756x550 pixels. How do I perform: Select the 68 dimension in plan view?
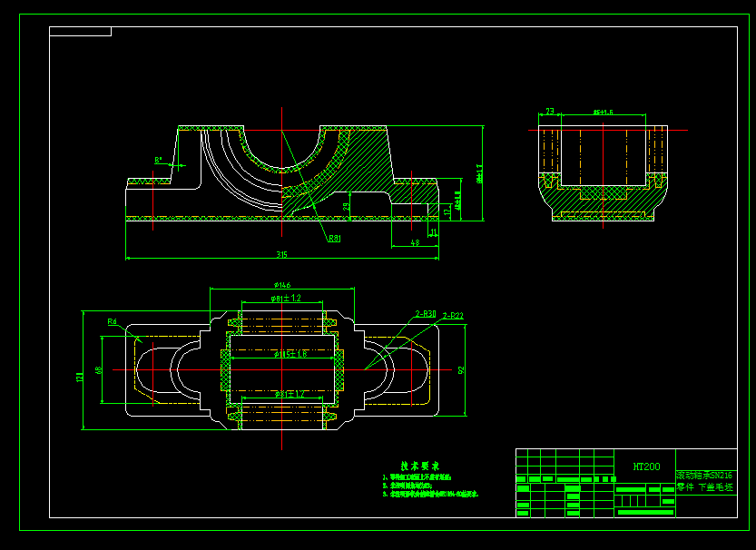point(98,370)
